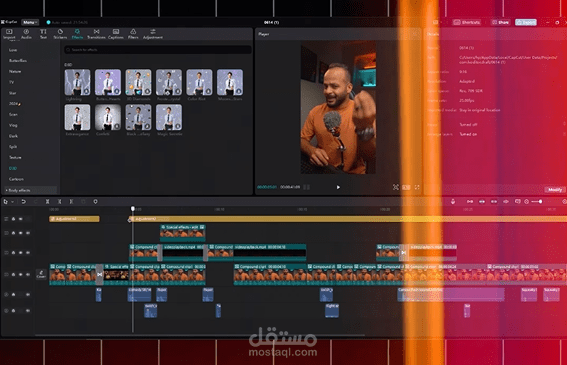Select the 2024 effects category
The image size is (567, 365).
(x=14, y=104)
